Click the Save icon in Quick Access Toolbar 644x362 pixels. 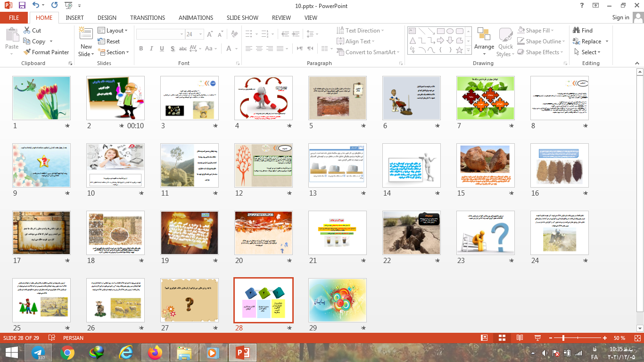pyautogui.click(x=22, y=6)
